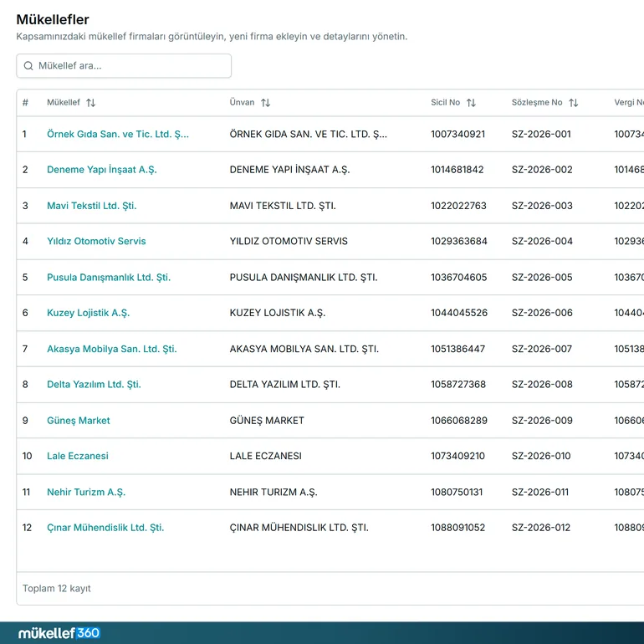Sort by the Ünvan column arrows
Screen dimensions: 644x644
[265, 103]
